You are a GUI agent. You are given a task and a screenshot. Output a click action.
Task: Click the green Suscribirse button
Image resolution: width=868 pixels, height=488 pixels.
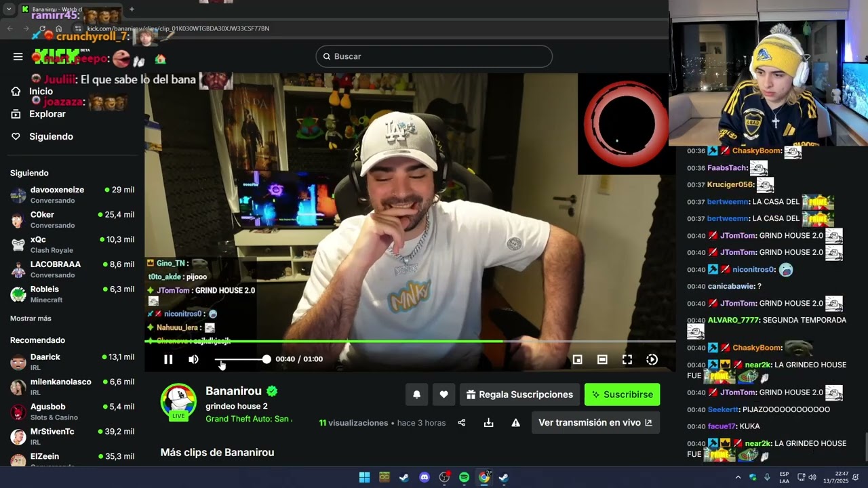coord(622,394)
